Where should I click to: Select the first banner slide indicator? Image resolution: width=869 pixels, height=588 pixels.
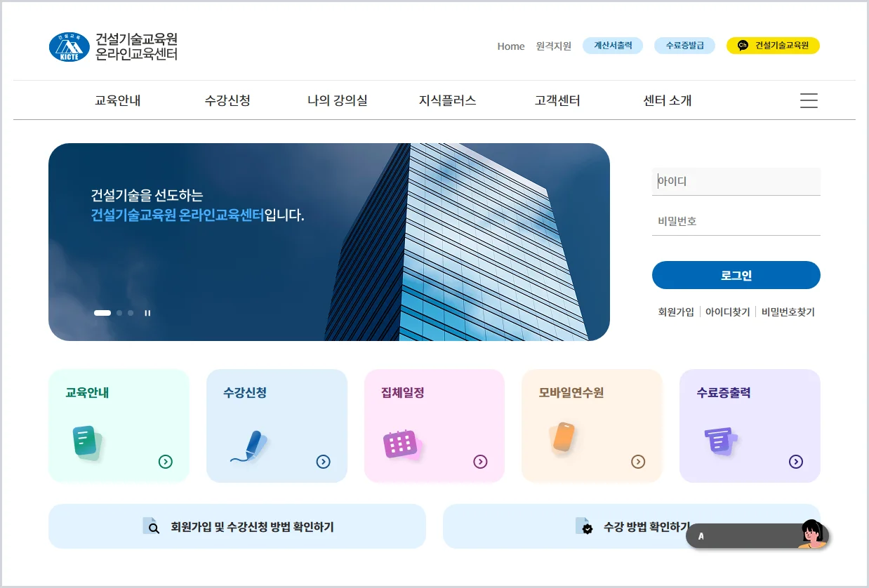[102, 313]
